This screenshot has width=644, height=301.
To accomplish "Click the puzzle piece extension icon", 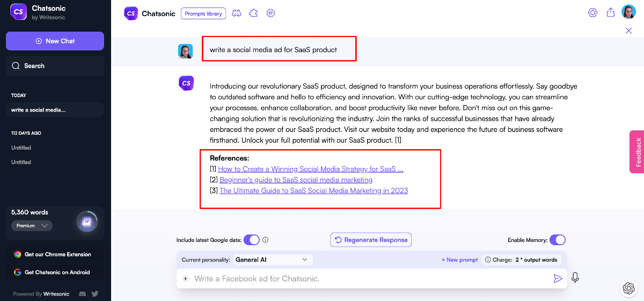I will coord(253,13).
